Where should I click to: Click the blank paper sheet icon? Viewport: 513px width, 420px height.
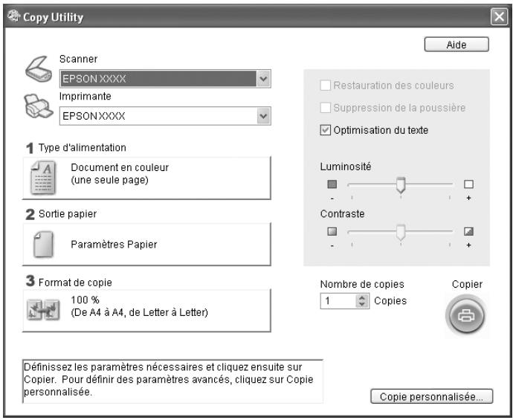44,245
